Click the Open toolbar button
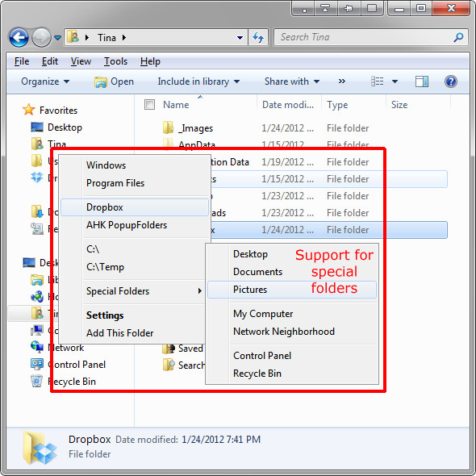This screenshot has width=476, height=476. click(114, 81)
